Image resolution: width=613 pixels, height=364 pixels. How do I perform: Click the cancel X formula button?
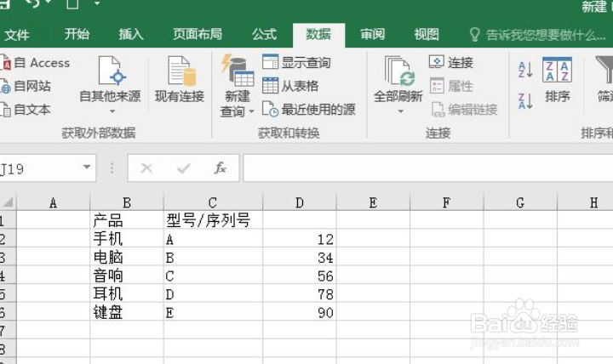point(146,168)
